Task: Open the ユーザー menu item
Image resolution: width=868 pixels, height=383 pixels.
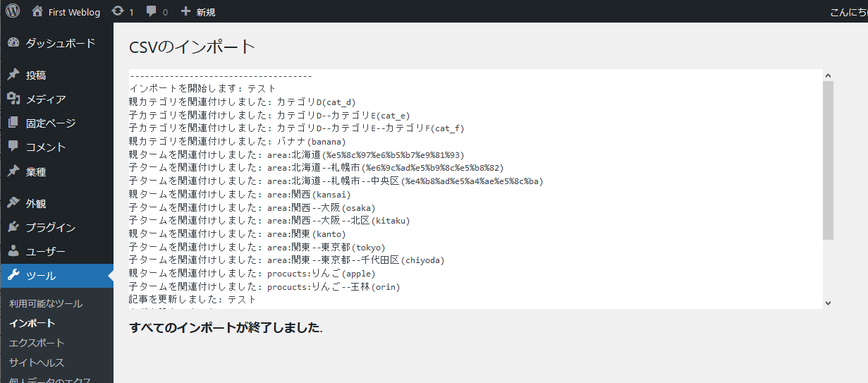Action: (x=46, y=251)
